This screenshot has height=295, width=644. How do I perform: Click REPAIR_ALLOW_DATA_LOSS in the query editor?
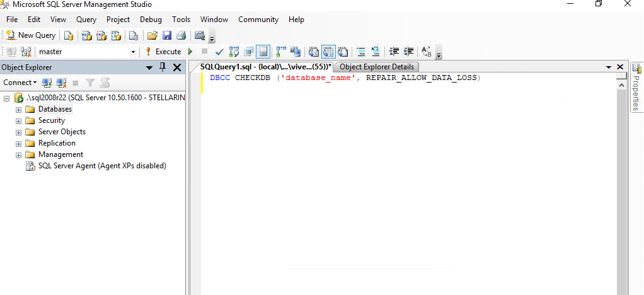click(422, 78)
